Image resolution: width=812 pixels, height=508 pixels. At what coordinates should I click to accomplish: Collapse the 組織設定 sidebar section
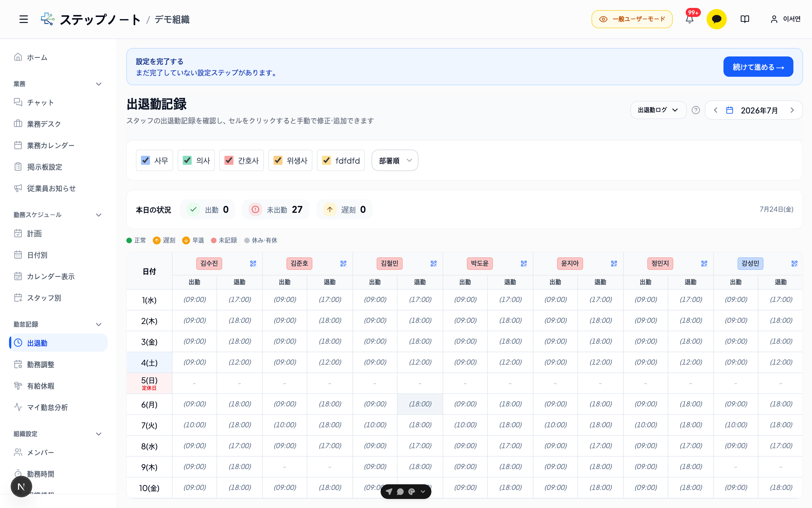click(x=99, y=434)
